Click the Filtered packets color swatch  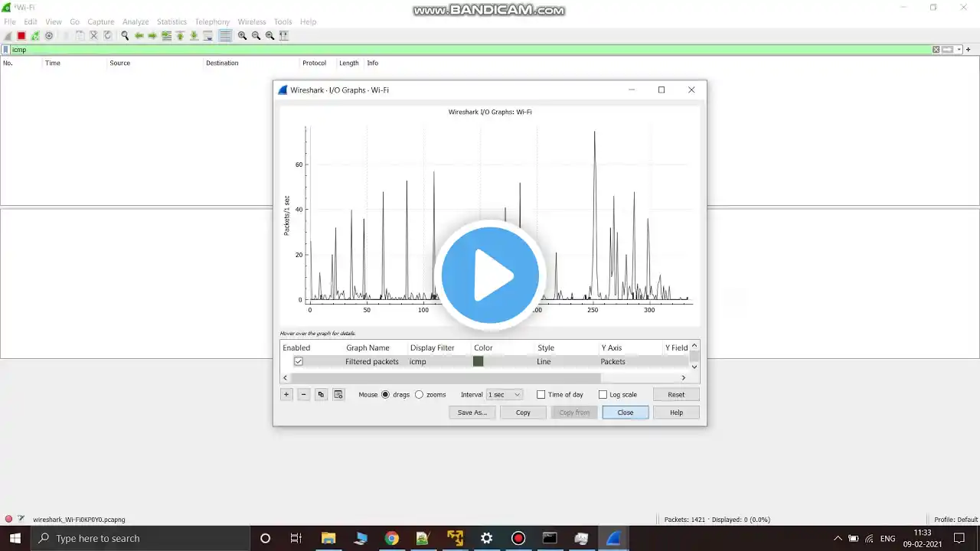click(x=478, y=361)
